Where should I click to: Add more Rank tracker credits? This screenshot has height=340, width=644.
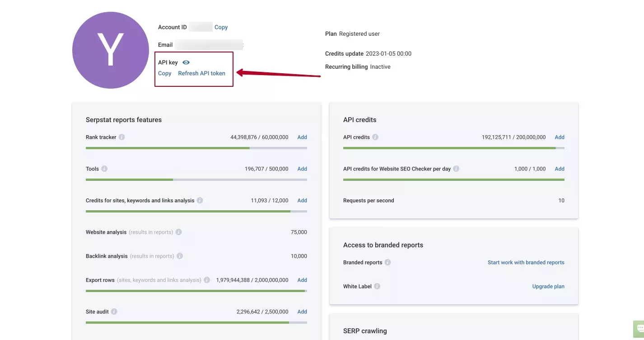pyautogui.click(x=302, y=137)
